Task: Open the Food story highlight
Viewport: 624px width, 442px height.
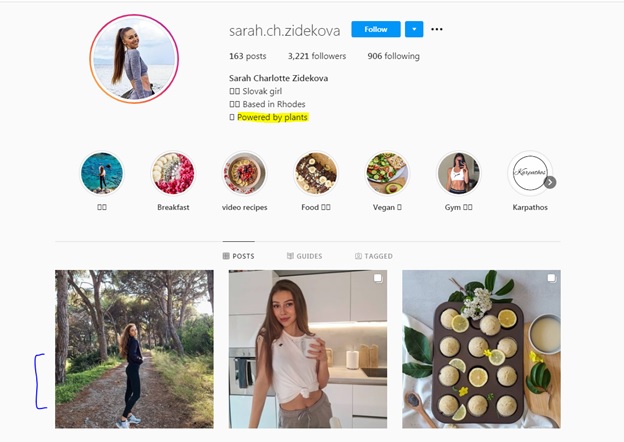Action: pyautogui.click(x=316, y=173)
